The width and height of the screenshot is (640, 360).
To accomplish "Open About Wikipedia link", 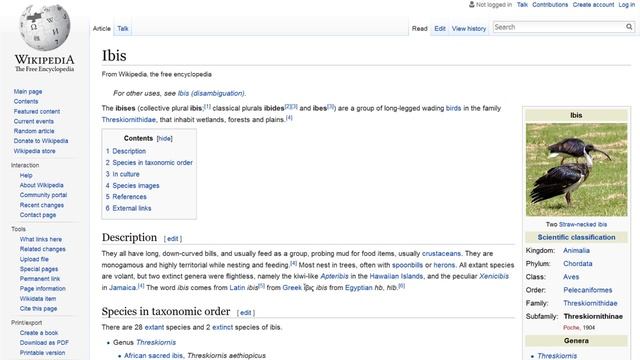I will [42, 185].
